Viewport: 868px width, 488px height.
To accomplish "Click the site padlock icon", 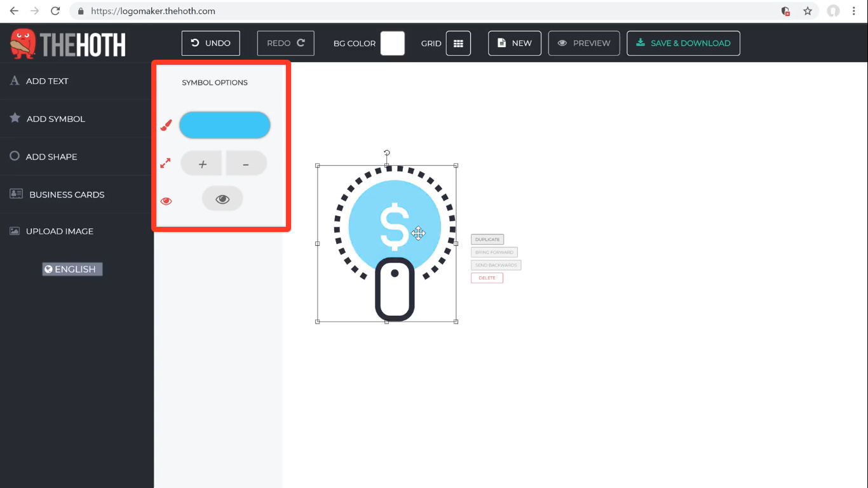I will point(81,11).
